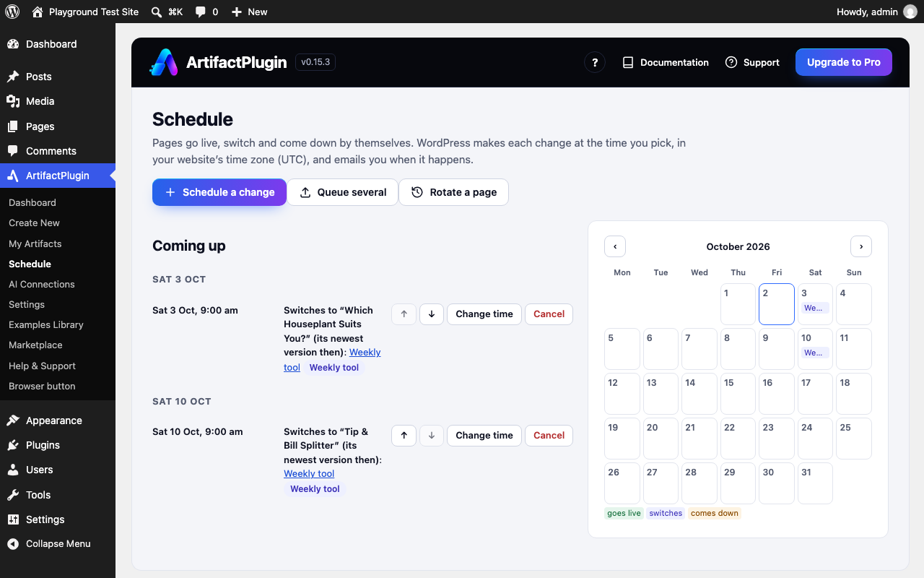The image size is (924, 578).
Task: Collapse the admin sidebar menu
Action: (58, 543)
